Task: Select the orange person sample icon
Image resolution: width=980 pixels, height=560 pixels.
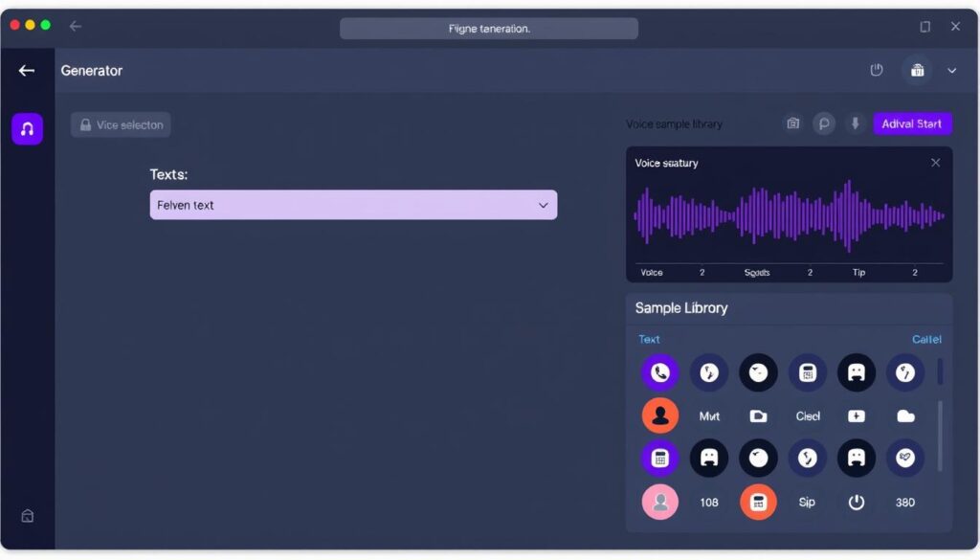Action: [660, 415]
